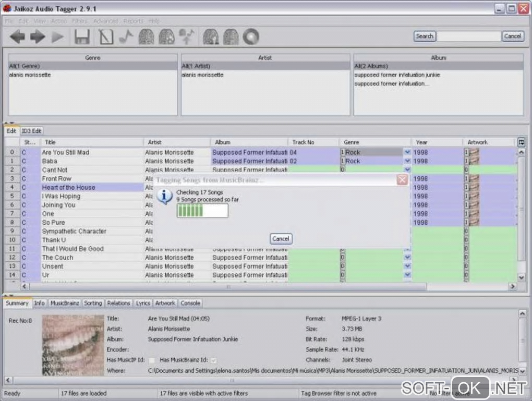Click the back arrow toolbar icon
The height and width of the screenshot is (401, 532).
click(17, 37)
